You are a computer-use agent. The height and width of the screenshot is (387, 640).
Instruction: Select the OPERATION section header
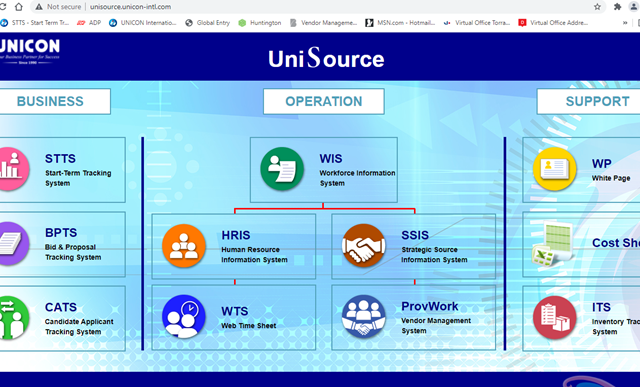pos(324,101)
